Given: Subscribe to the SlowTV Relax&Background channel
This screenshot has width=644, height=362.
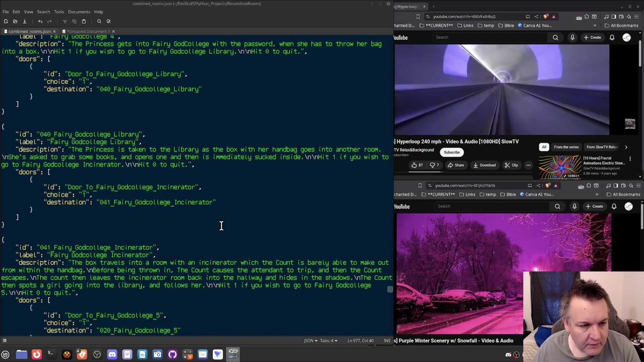Looking at the screenshot, I should tap(452, 152).
